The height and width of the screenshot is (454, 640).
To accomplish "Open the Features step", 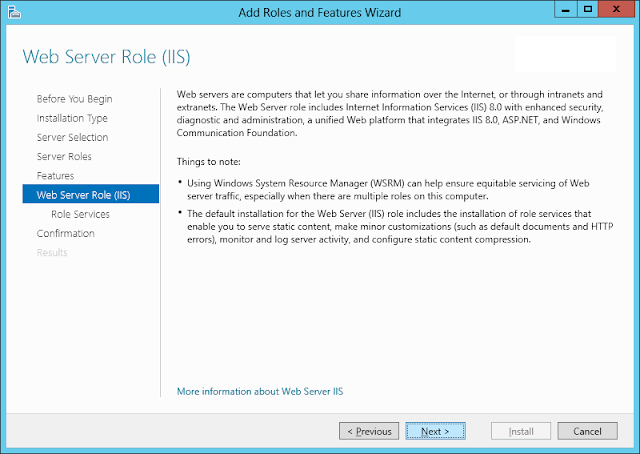I will point(55,176).
